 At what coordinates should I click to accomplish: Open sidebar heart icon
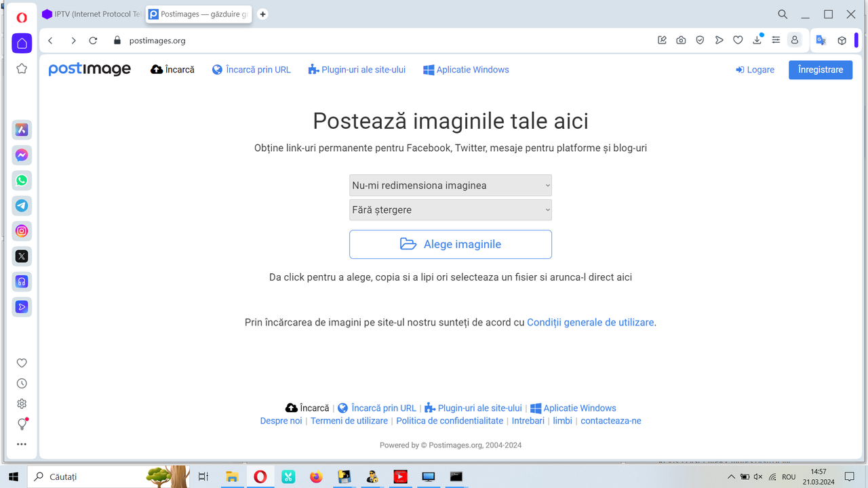[22, 363]
